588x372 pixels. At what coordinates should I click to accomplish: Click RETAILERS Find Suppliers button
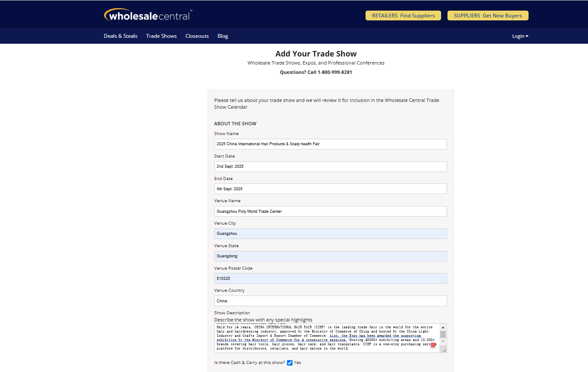click(403, 16)
